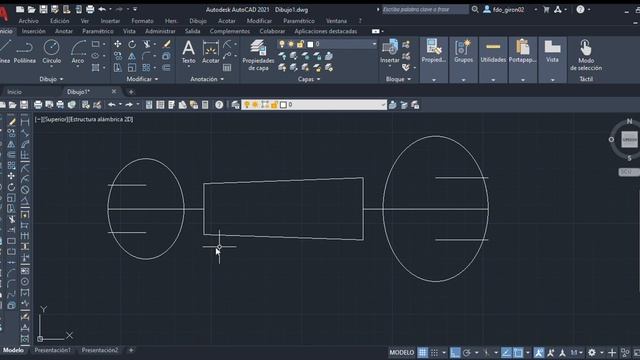Add new layout tab with plus
Screen dimensions: 640x360
[131, 350]
